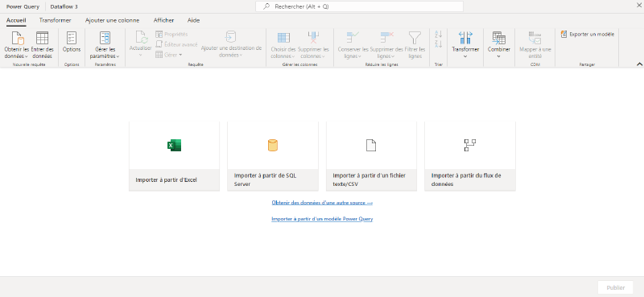This screenshot has height=297, width=644.
Task: Switch to the Accueil tab
Action: click(16, 20)
